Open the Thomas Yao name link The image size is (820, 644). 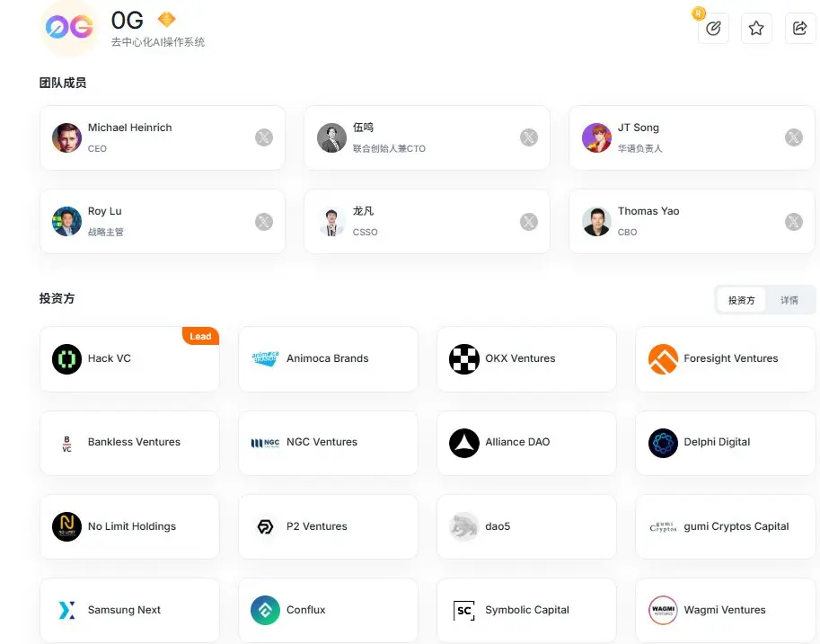point(648,211)
